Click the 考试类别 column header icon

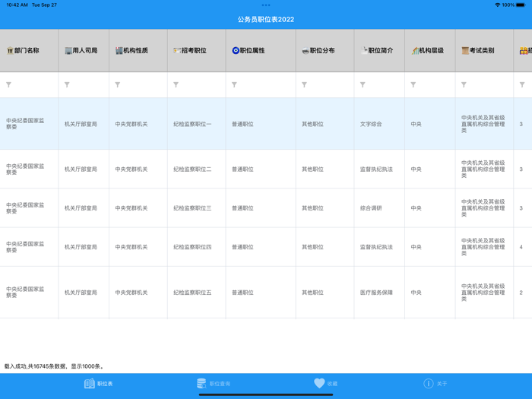tap(465, 51)
